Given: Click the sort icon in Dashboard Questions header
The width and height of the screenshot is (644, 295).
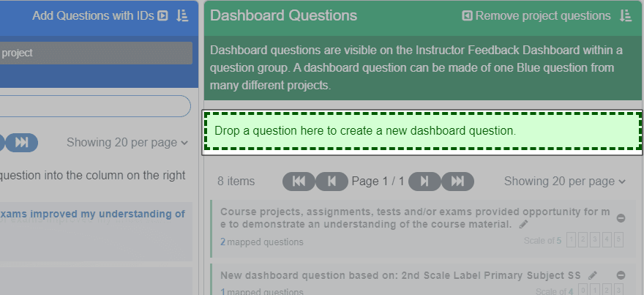Looking at the screenshot, I should click(x=626, y=15).
